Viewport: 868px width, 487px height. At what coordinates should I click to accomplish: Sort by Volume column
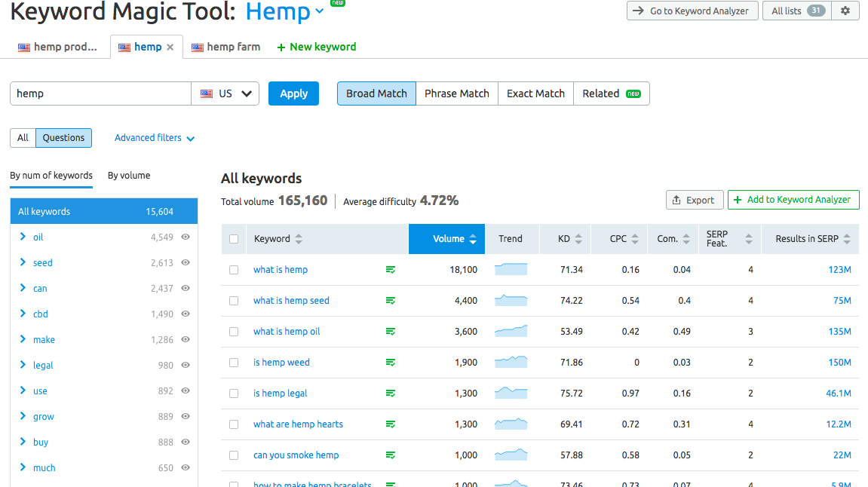point(446,239)
